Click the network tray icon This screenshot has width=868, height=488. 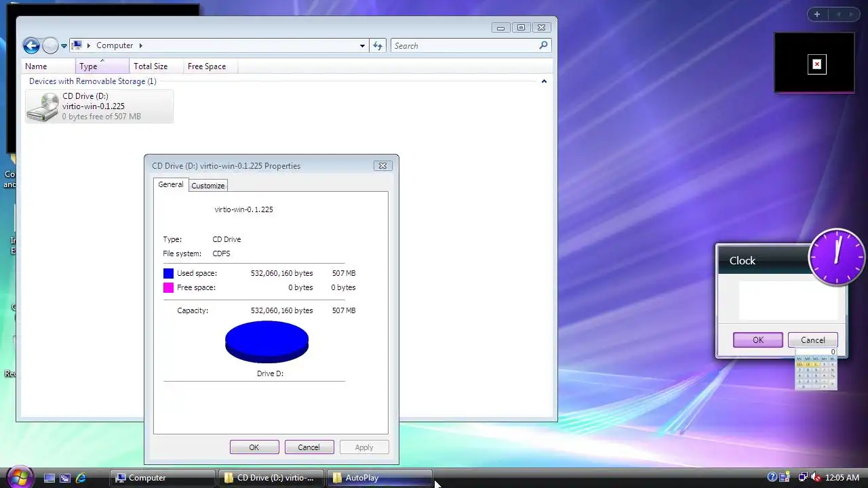tap(803, 477)
